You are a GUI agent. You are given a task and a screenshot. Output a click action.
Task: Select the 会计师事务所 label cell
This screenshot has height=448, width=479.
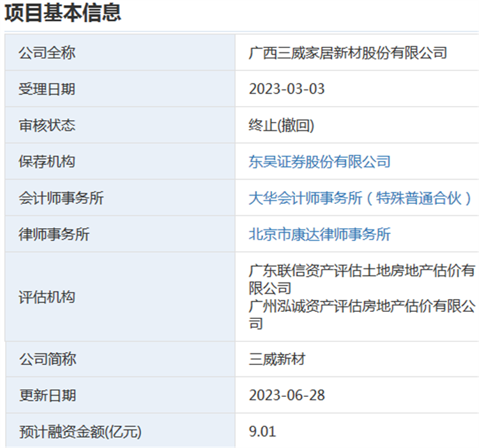[x=120, y=198]
